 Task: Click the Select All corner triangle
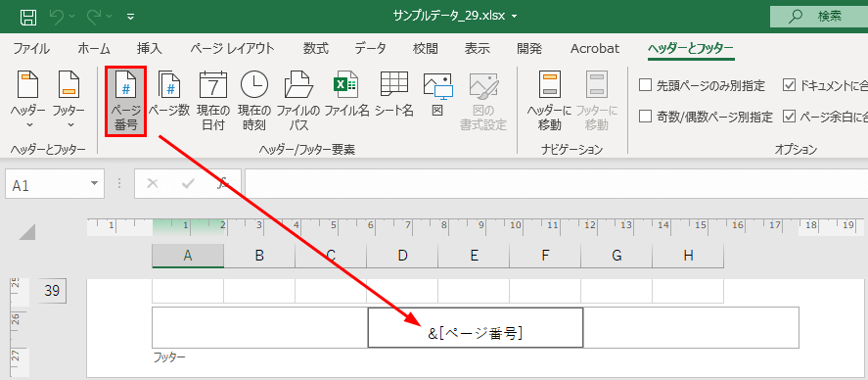point(27,231)
